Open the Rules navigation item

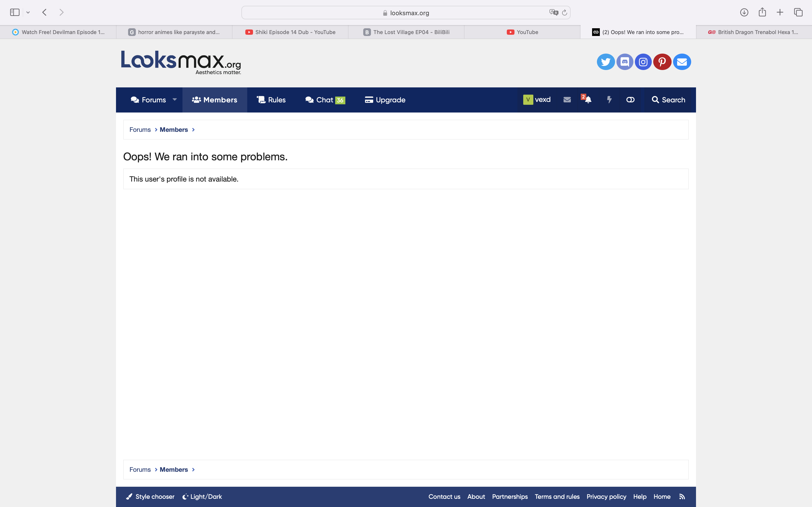[271, 100]
